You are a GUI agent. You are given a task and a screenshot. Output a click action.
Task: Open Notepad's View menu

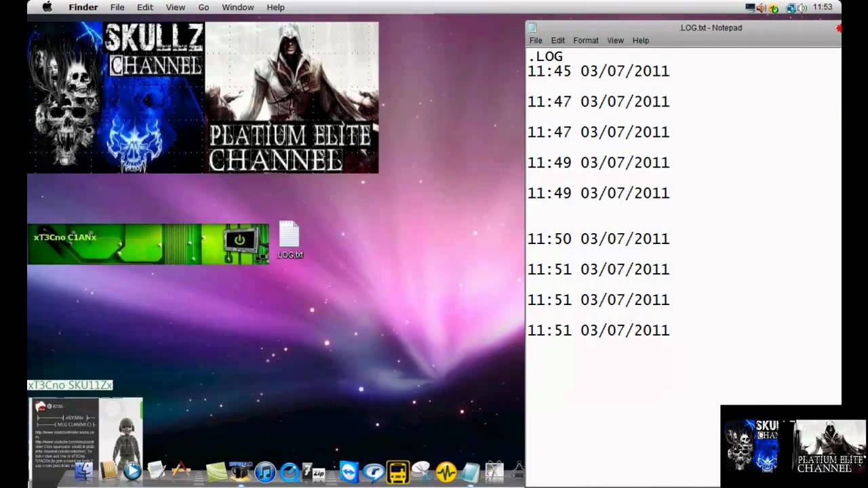tap(615, 41)
